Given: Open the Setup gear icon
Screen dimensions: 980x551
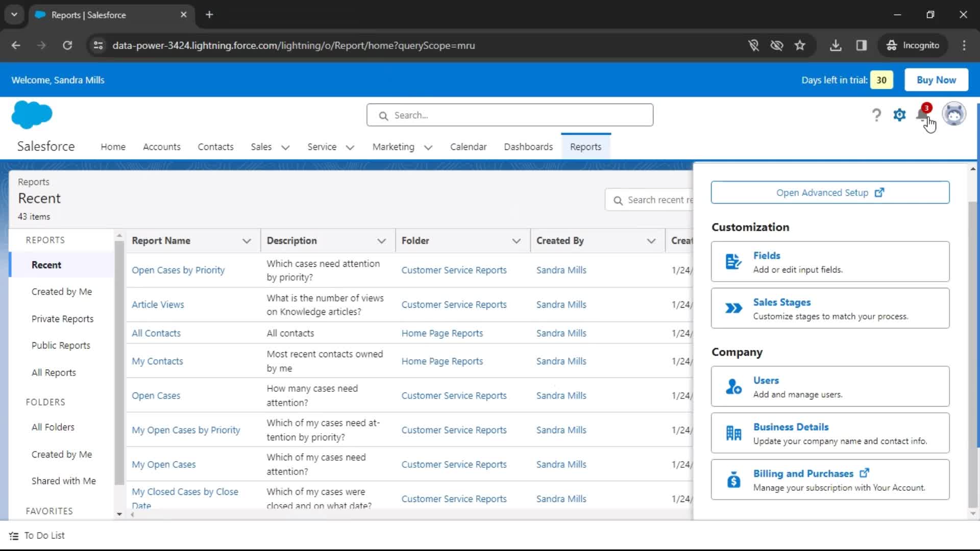Looking at the screenshot, I should pos(899,115).
